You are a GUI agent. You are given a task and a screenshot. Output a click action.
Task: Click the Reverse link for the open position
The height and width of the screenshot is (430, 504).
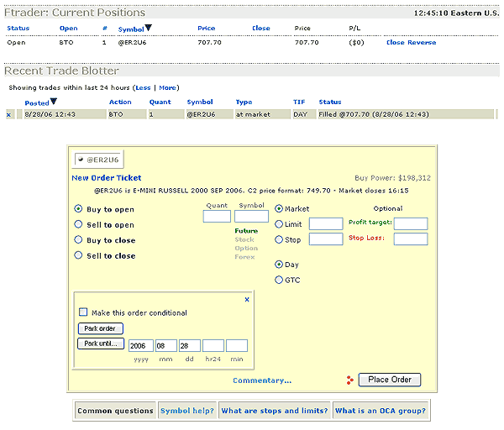click(x=422, y=41)
